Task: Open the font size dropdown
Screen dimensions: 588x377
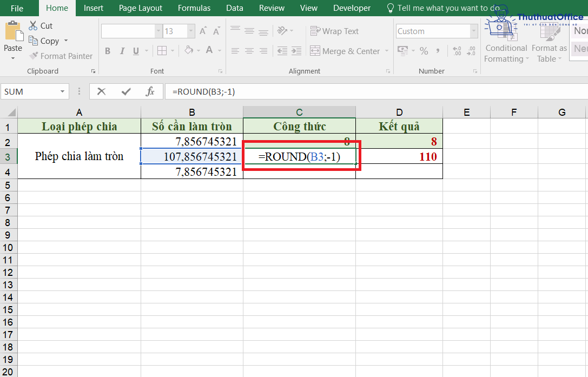Action: [191, 31]
